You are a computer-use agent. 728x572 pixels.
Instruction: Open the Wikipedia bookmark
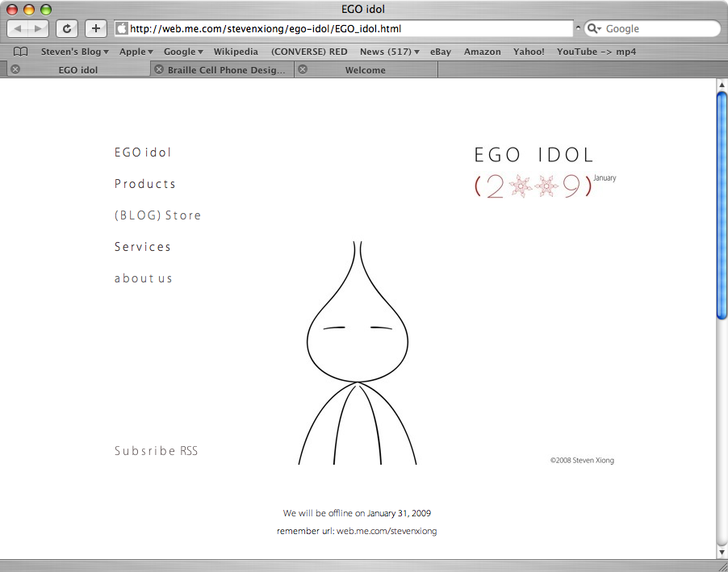tap(236, 52)
